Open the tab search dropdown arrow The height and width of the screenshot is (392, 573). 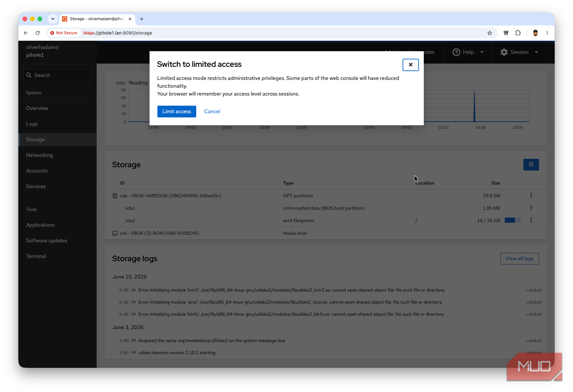click(x=53, y=19)
